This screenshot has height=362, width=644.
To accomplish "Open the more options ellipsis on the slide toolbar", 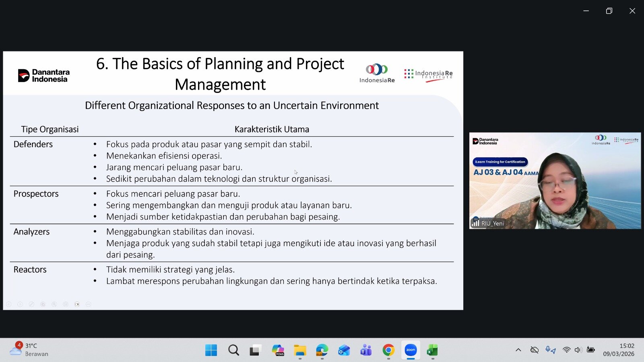I will point(89,304).
